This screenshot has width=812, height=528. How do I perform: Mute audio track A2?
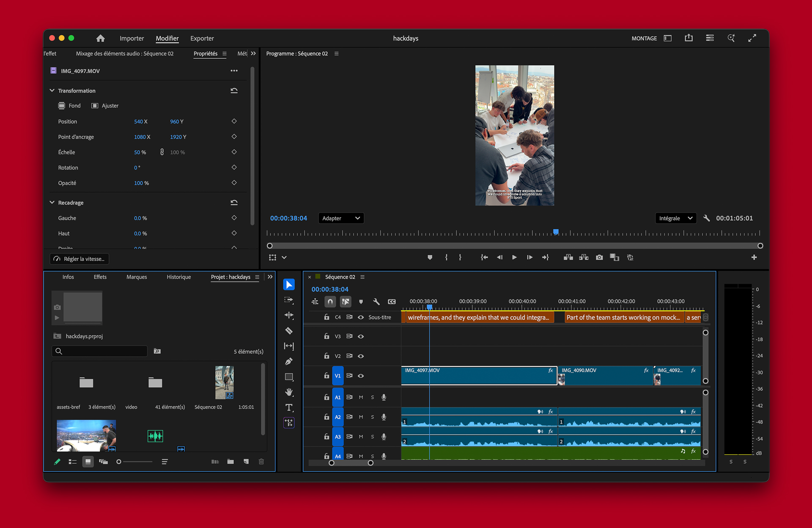[x=361, y=417]
